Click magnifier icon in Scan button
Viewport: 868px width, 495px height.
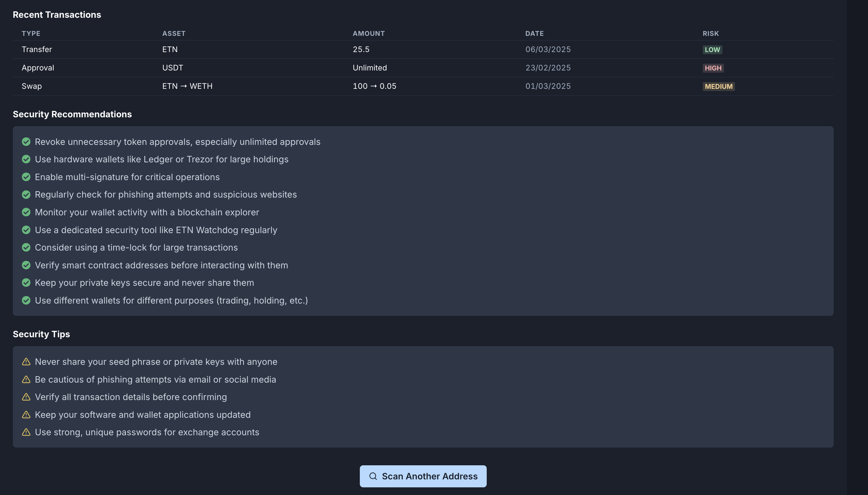373,476
